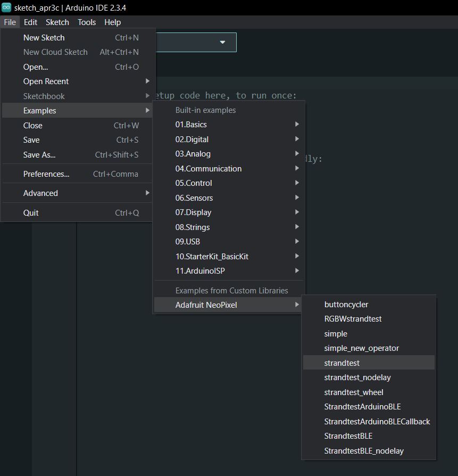Open the strandtest_wheel example

click(x=369, y=392)
